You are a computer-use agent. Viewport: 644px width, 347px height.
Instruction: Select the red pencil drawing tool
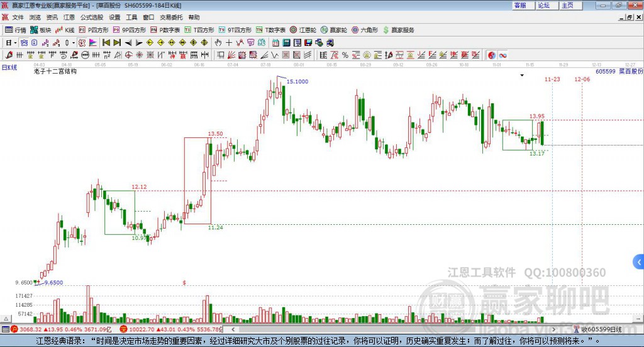9,55
